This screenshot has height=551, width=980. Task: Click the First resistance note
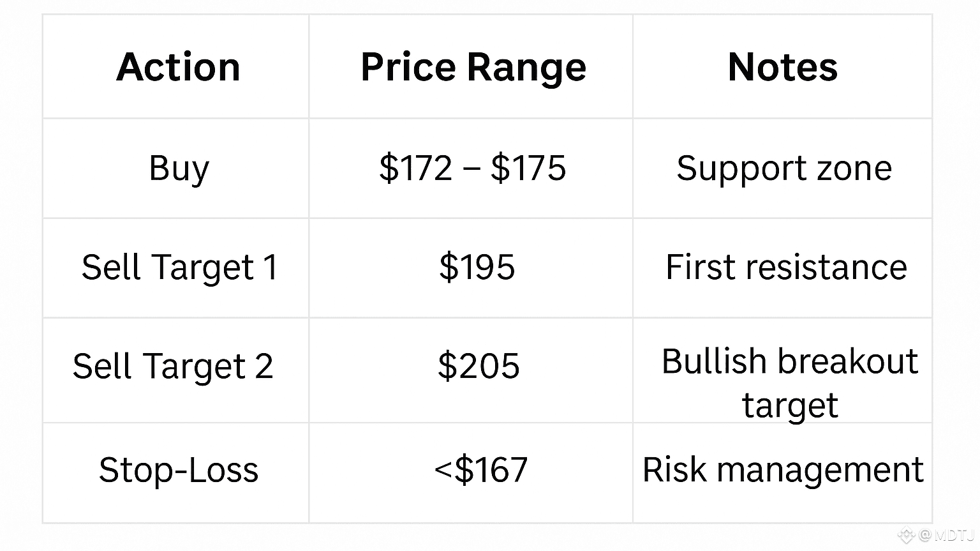(785, 267)
